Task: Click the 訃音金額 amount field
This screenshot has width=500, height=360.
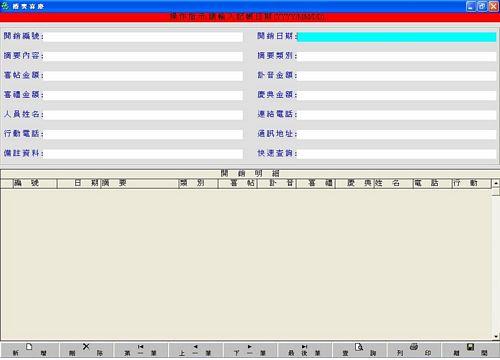Action: click(x=397, y=76)
